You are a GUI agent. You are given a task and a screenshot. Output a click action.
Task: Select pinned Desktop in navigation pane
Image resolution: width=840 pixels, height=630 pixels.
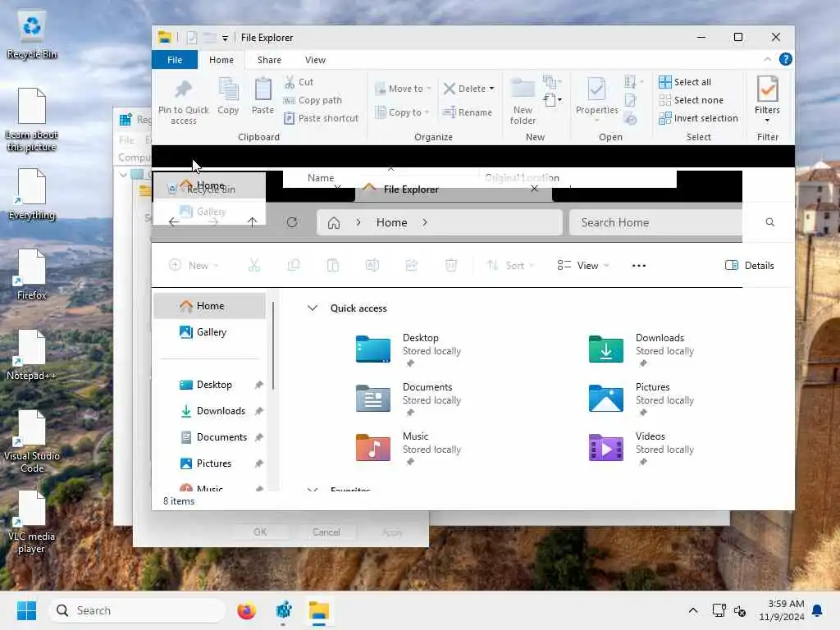[x=209, y=385]
